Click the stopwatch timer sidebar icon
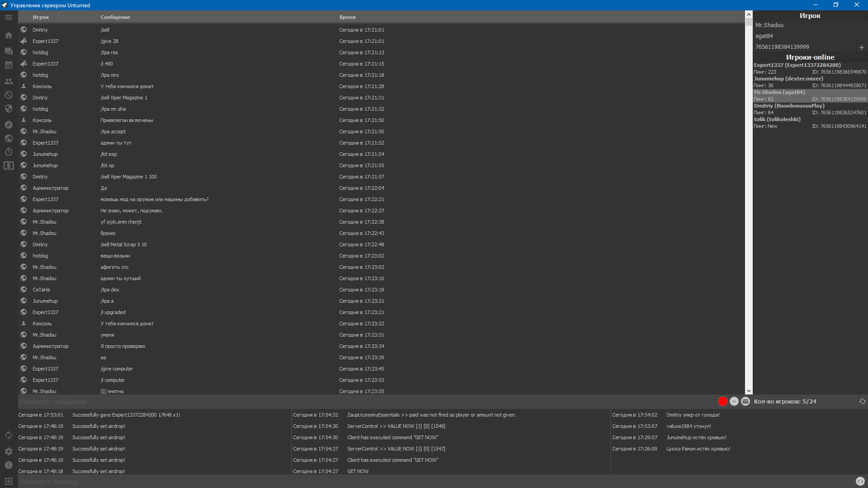 pyautogui.click(x=9, y=152)
